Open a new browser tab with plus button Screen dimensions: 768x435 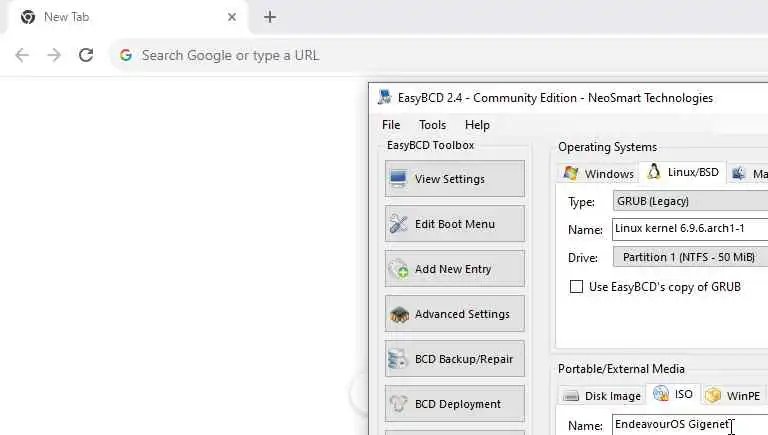coord(270,17)
